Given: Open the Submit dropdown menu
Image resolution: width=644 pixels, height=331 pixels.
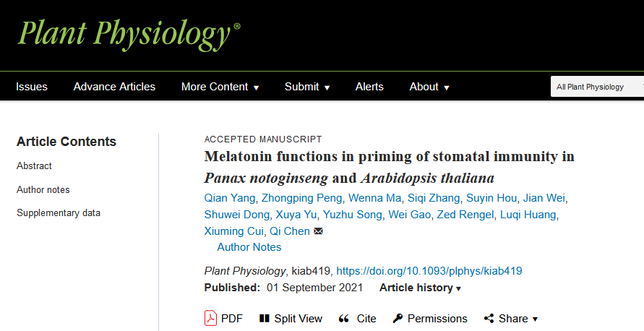Looking at the screenshot, I should (307, 87).
